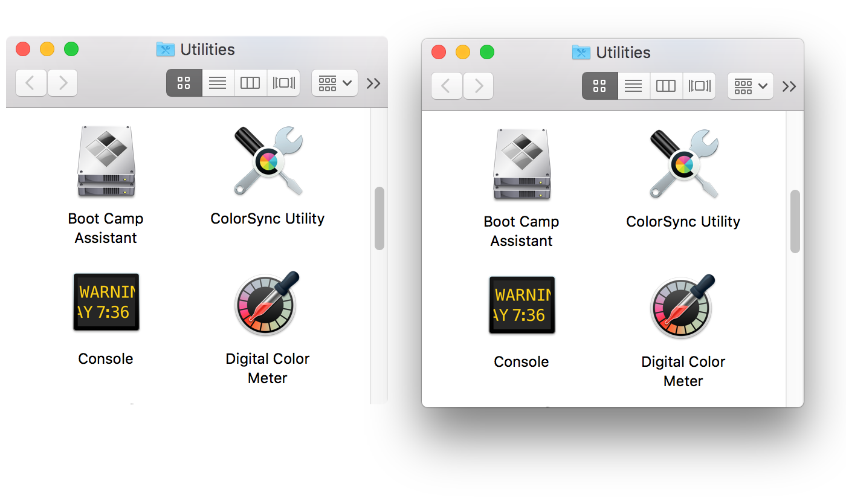
Task: Go forward in right Utilities window
Action: click(478, 86)
